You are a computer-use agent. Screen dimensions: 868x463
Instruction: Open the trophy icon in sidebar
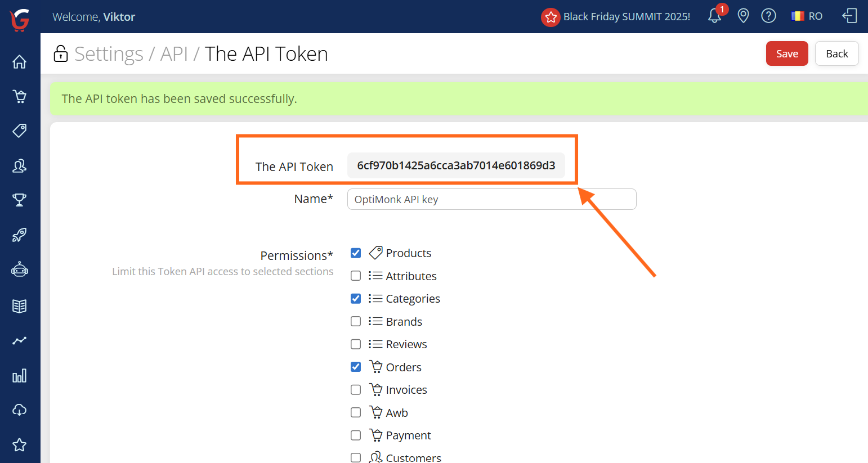point(20,200)
